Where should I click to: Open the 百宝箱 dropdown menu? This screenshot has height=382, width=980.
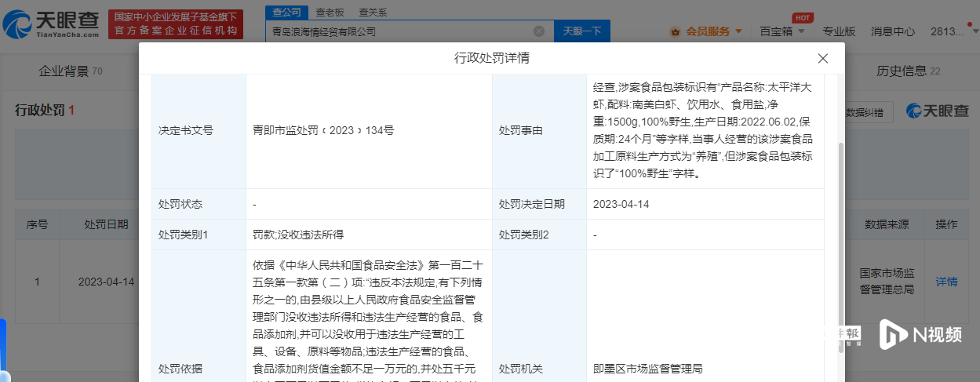click(x=781, y=31)
